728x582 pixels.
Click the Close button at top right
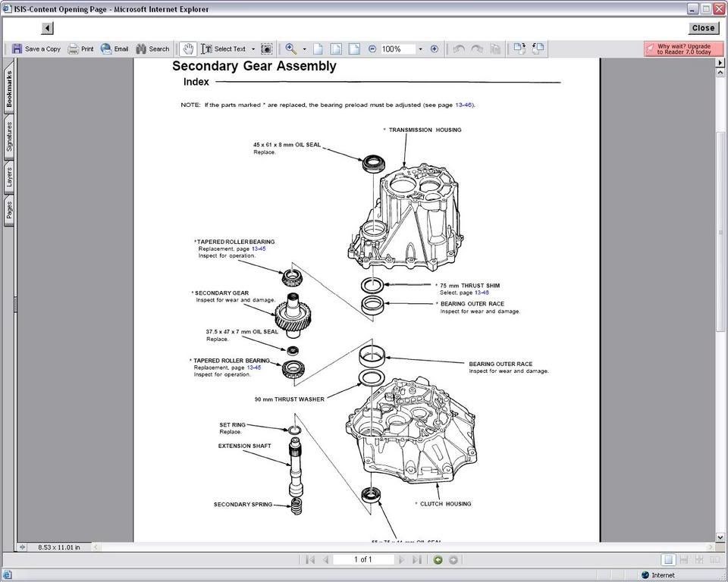[x=703, y=28]
